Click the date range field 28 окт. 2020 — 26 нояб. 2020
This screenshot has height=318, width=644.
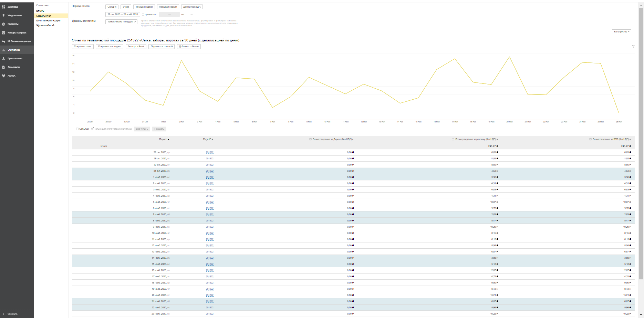click(x=122, y=14)
